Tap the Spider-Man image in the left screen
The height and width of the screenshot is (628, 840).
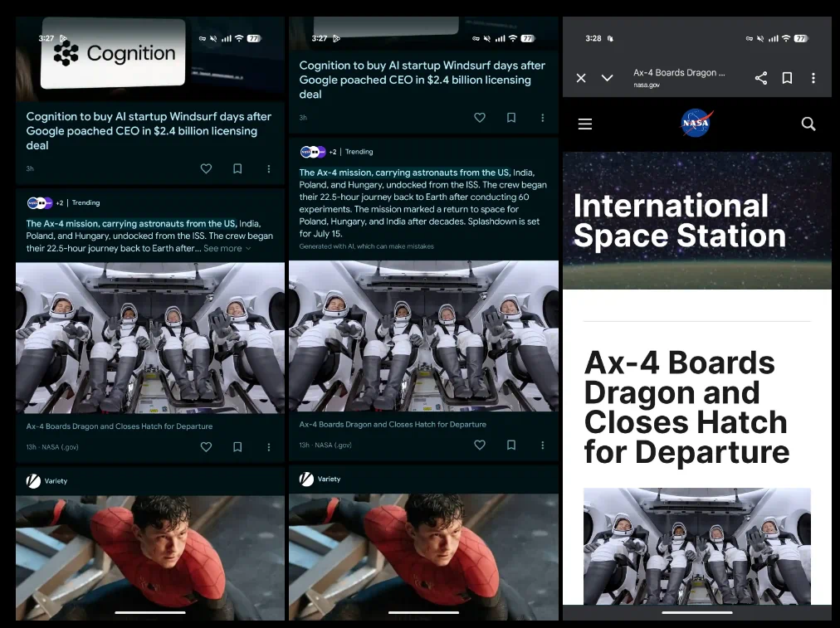(x=150, y=557)
